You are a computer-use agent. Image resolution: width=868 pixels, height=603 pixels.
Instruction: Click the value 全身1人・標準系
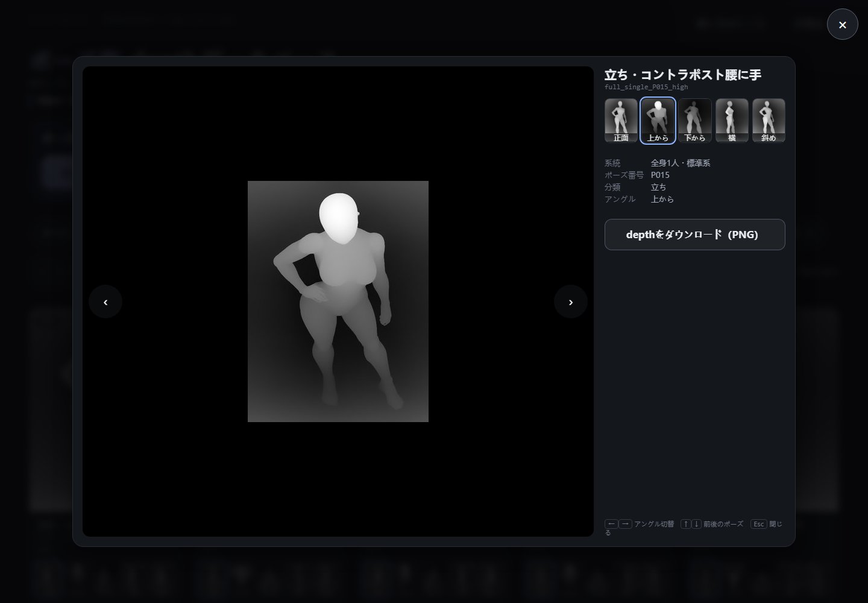[x=681, y=163]
